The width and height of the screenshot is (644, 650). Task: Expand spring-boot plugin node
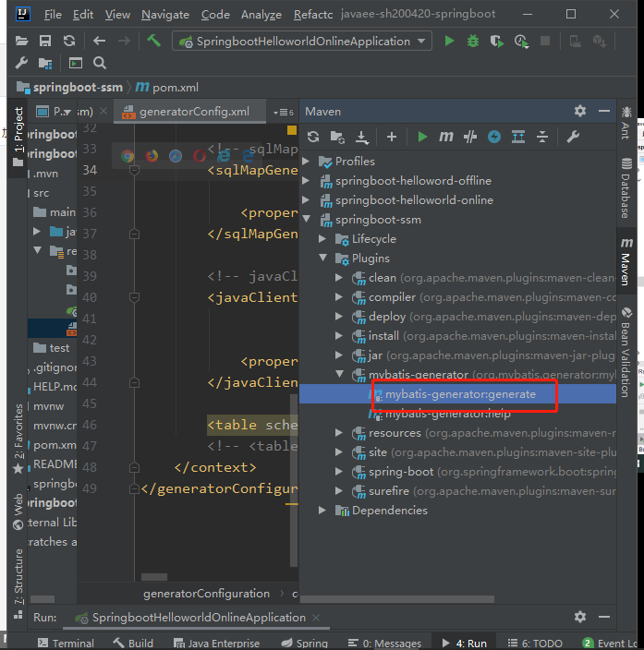click(x=339, y=471)
